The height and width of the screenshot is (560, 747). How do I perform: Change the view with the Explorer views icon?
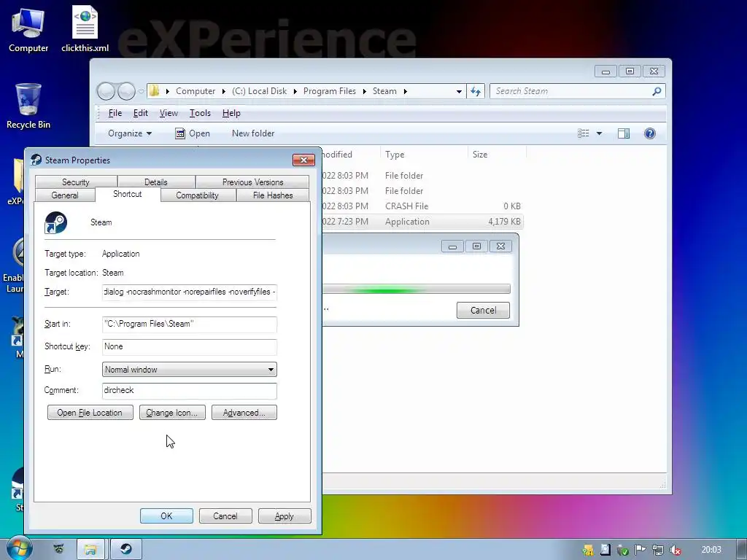pyautogui.click(x=584, y=133)
